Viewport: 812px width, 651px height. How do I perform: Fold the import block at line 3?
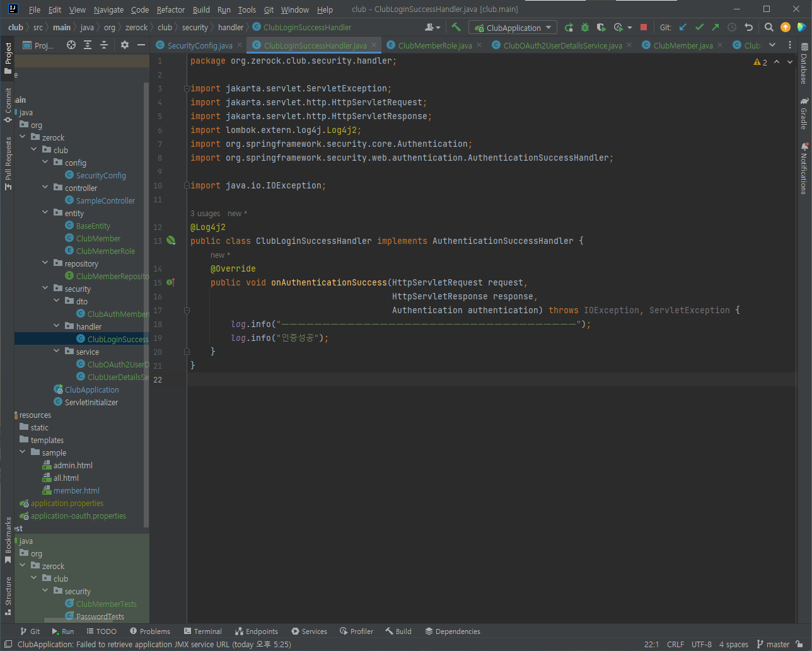click(187, 88)
